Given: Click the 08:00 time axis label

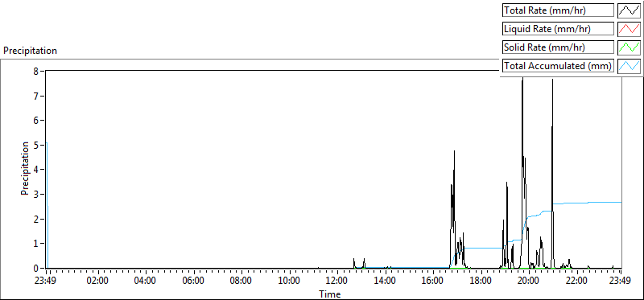Looking at the screenshot, I should click(x=241, y=282).
